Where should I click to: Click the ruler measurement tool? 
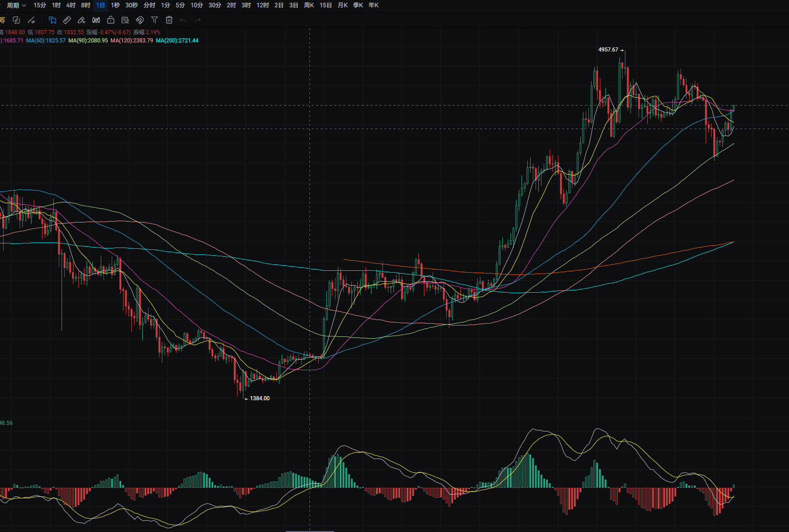(x=67, y=20)
